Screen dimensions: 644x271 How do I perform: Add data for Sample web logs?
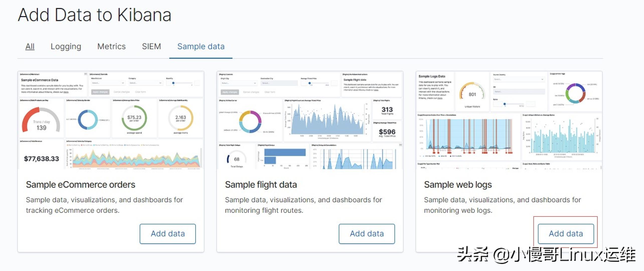tap(566, 234)
